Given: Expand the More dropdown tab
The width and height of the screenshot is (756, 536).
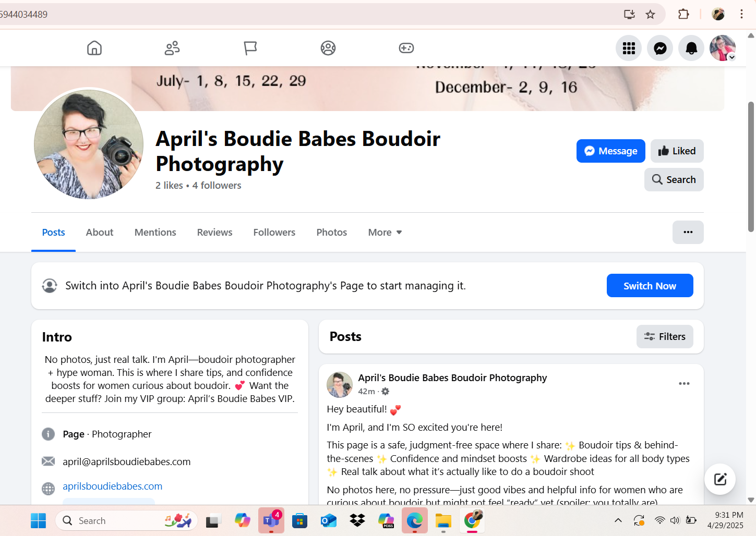Looking at the screenshot, I should point(385,232).
